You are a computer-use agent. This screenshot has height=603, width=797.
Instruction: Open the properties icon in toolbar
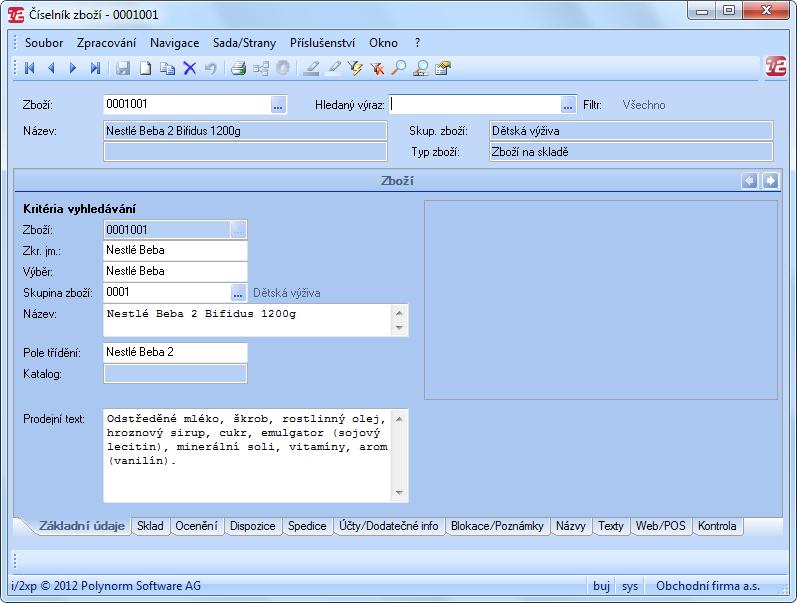pyautogui.click(x=443, y=68)
